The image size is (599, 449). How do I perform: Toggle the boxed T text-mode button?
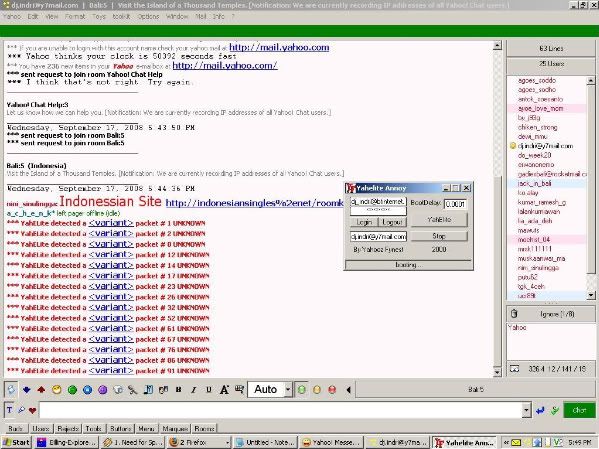pos(10,410)
